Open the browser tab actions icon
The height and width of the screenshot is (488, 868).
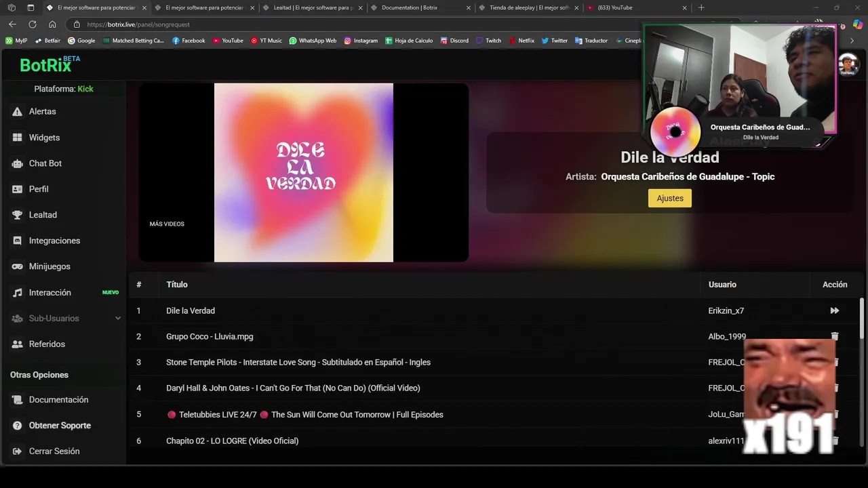(31, 7)
